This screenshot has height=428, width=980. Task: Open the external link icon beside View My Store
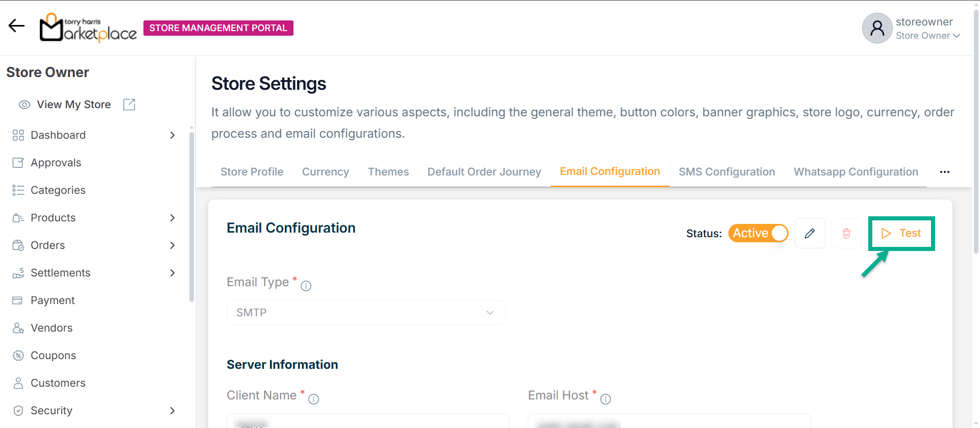tap(129, 105)
